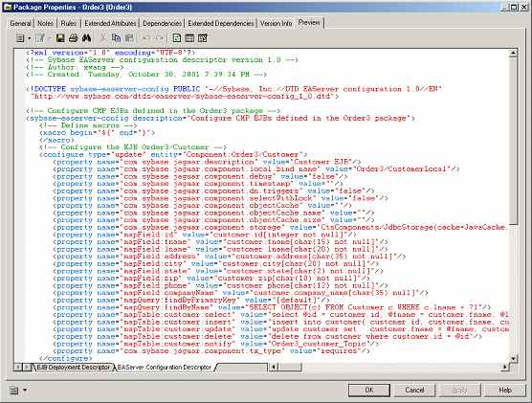Open Find using the binoculars icon
Viewport: 532px width, 403px height.
tap(86, 38)
